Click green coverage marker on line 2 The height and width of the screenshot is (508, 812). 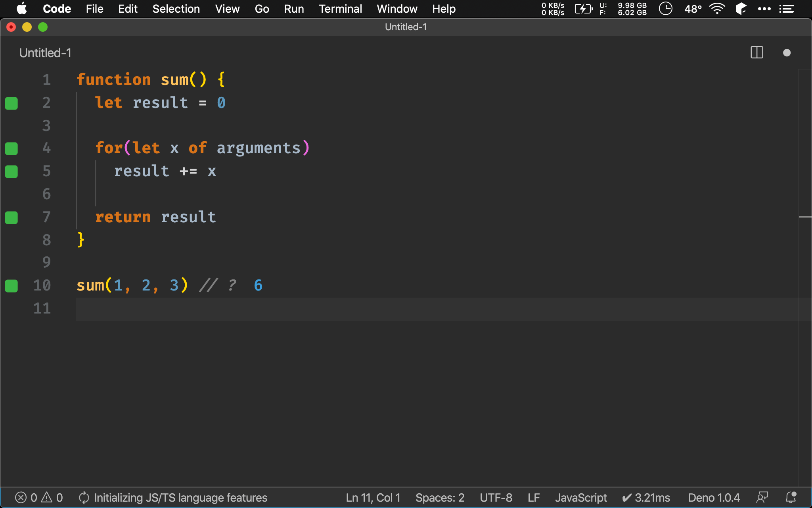tap(11, 103)
